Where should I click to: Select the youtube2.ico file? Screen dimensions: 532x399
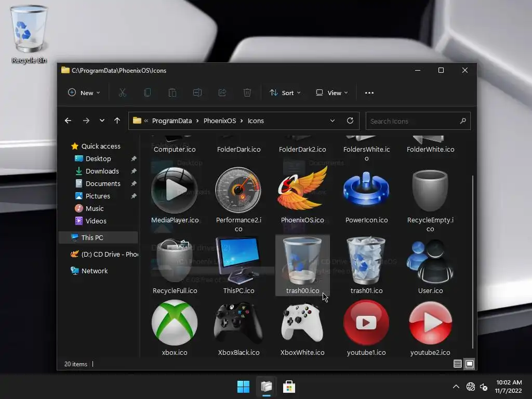430,327
